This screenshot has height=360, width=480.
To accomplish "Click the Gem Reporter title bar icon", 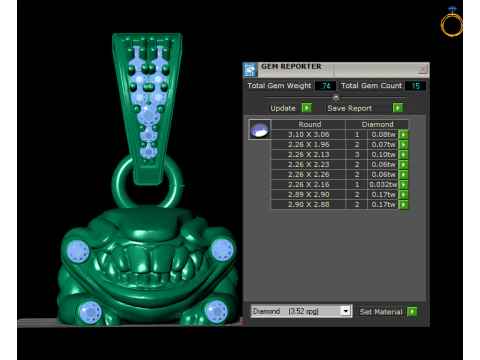I will click(x=250, y=69).
